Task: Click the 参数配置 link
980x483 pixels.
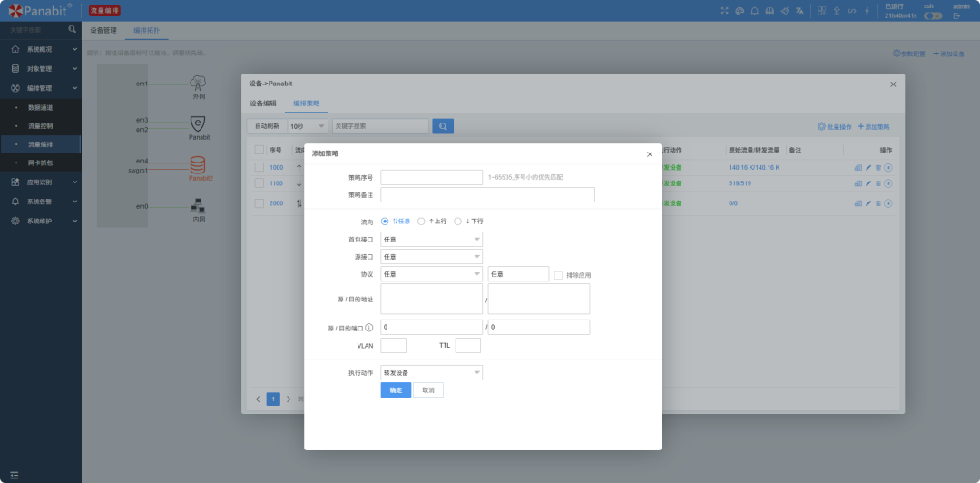Action: point(908,54)
